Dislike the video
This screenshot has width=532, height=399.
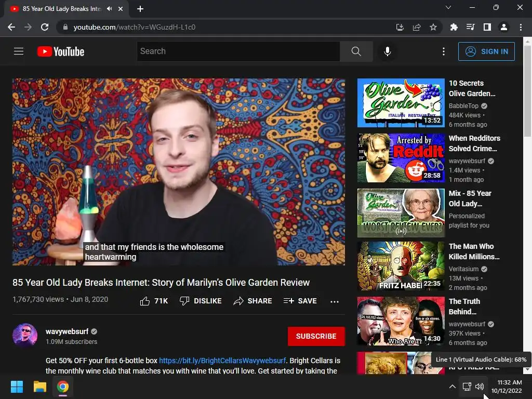tap(201, 301)
